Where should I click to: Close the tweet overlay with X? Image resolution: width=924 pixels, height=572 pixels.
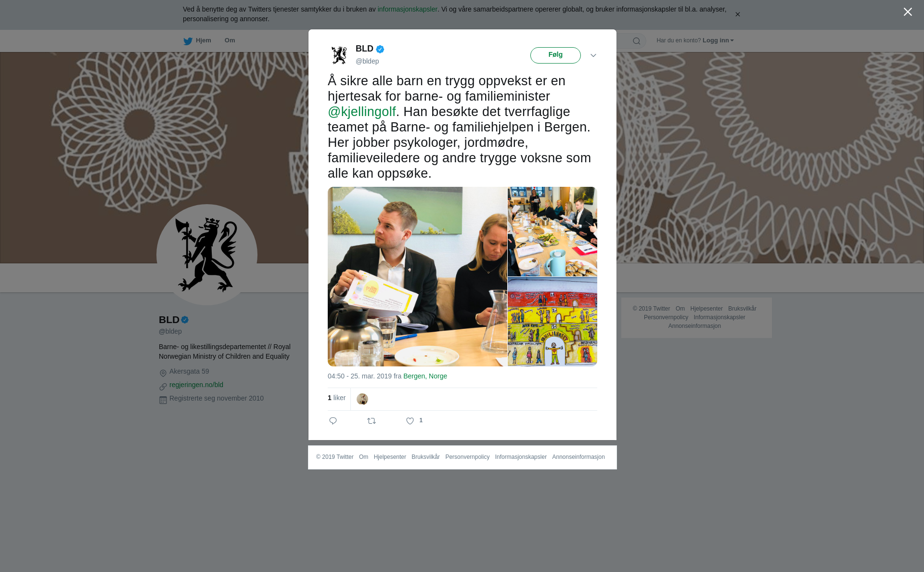(908, 12)
